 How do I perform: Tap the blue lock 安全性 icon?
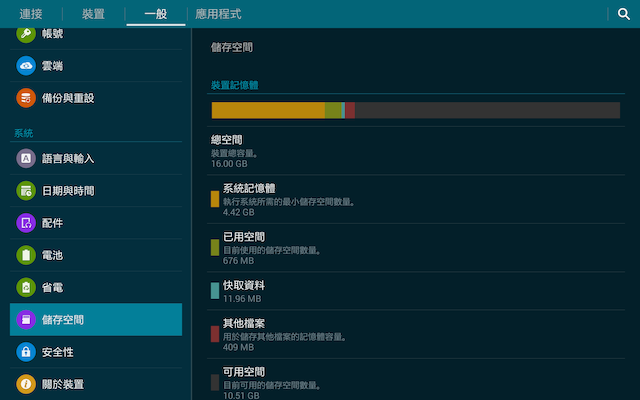coord(26,352)
